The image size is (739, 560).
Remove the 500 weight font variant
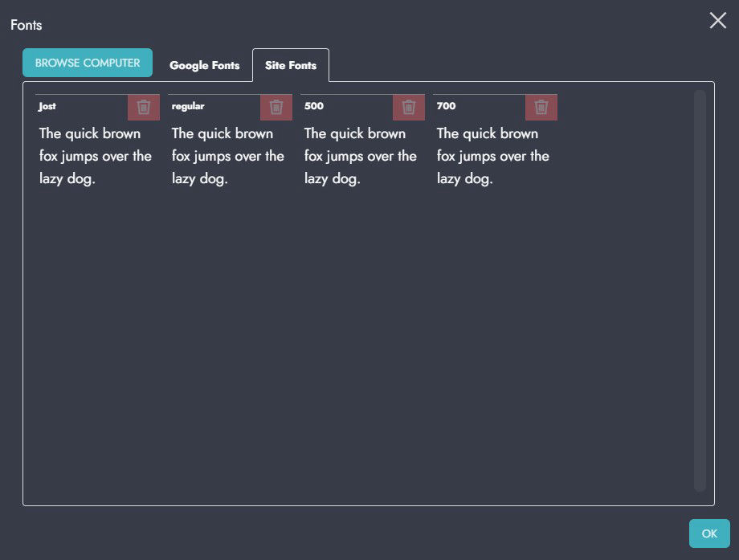tap(409, 107)
